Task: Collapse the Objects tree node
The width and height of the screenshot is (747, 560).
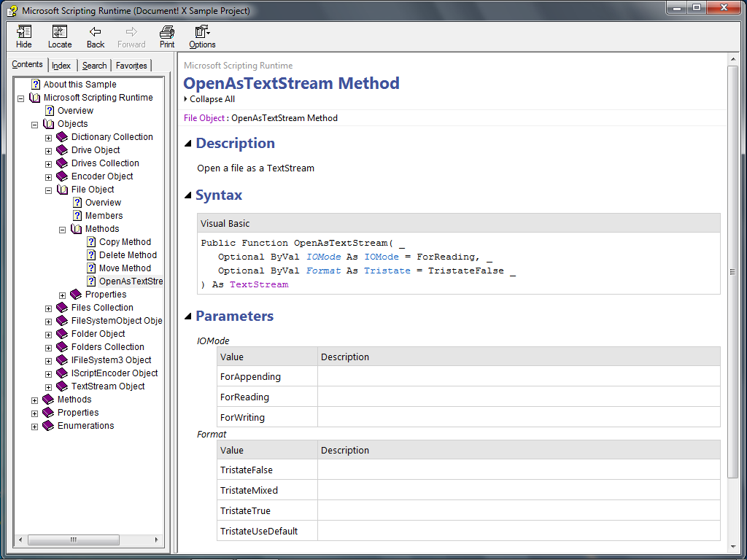Action: [35, 125]
